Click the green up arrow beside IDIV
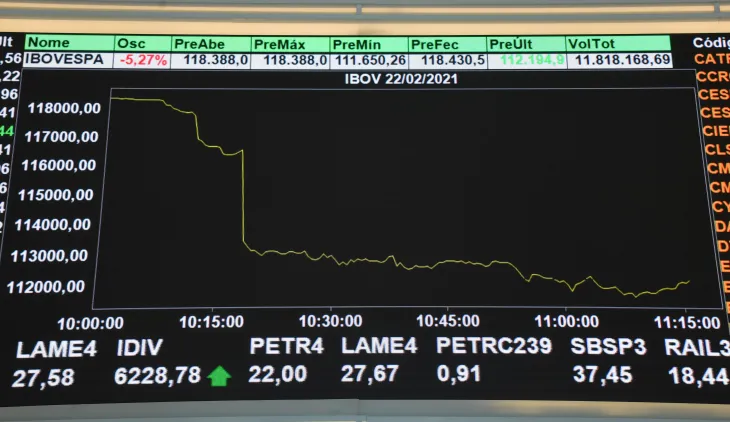Image resolution: width=730 pixels, height=422 pixels. [219, 376]
